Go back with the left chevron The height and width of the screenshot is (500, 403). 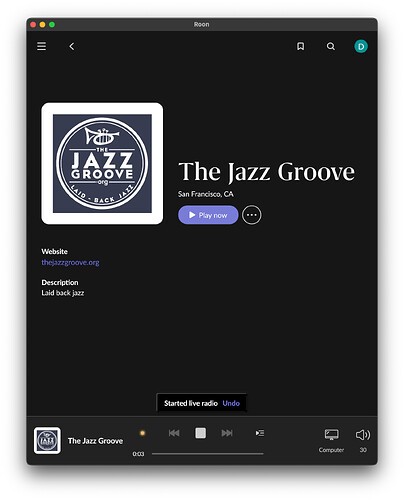(x=72, y=46)
